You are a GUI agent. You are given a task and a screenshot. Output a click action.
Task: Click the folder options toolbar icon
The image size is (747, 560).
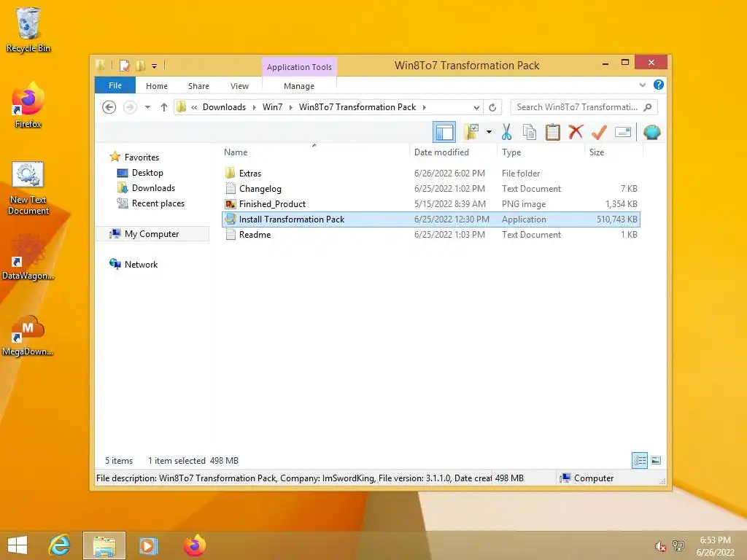click(x=472, y=132)
